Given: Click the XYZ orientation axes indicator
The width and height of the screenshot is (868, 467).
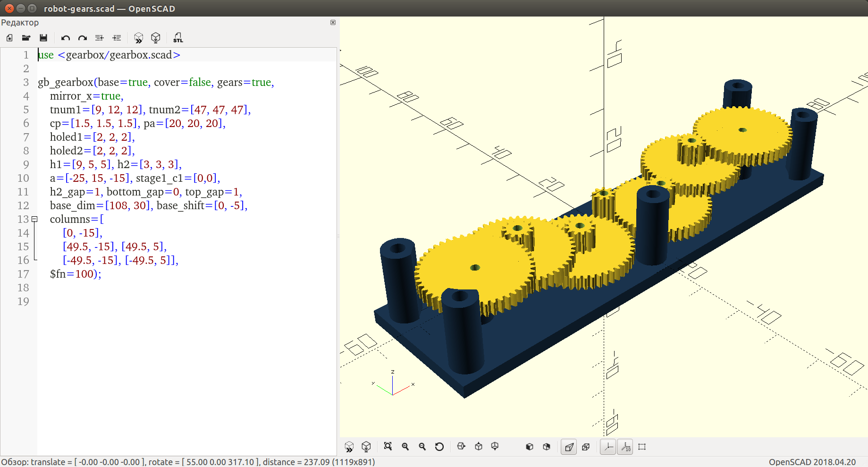Looking at the screenshot, I should pos(393,383).
